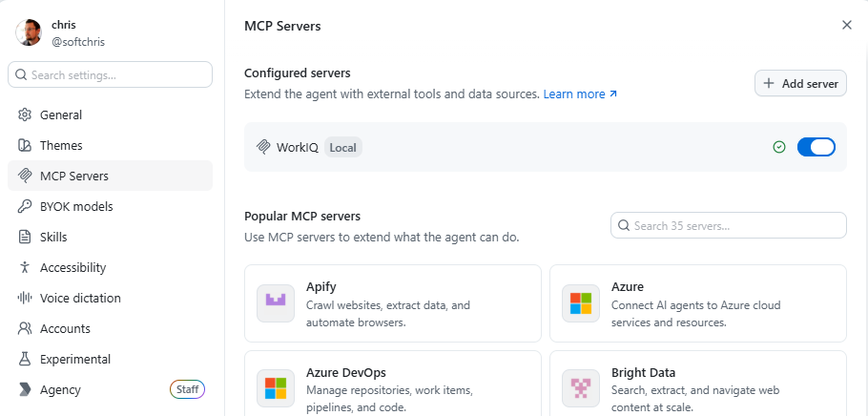Click the Add server button
This screenshot has height=416, width=868.
[x=800, y=84]
